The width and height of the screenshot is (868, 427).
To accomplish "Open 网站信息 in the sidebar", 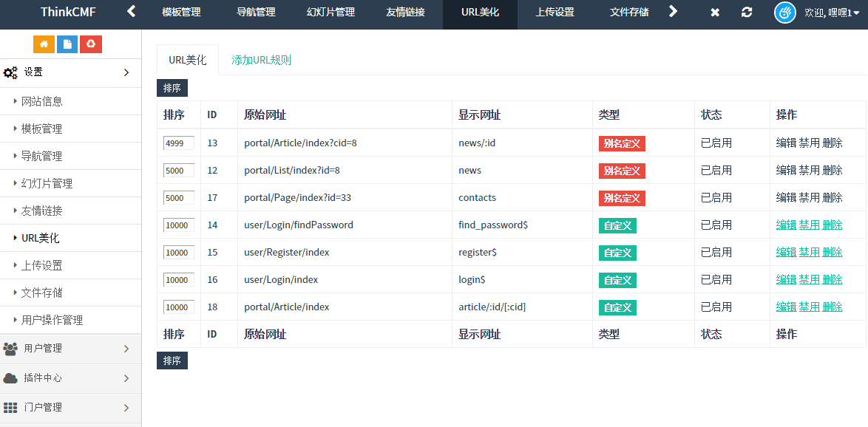I will point(42,101).
